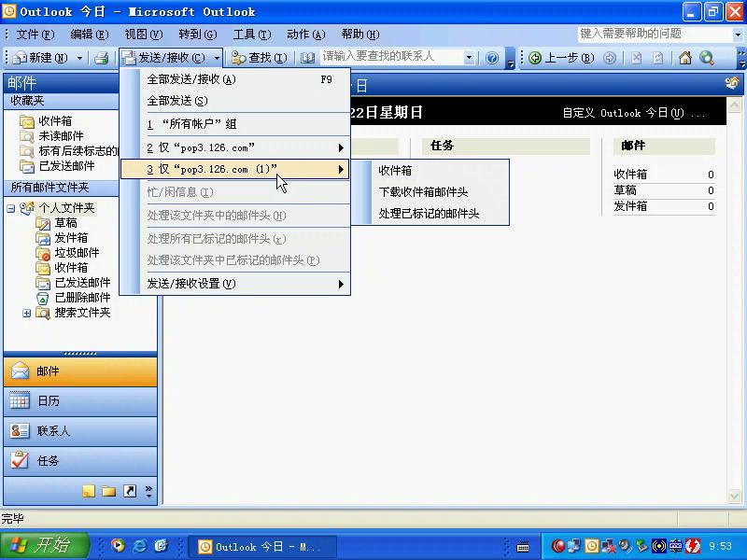Viewport: 747px width, 560px height.
Task: Click Outbox link in Messages summary
Action: click(x=629, y=206)
